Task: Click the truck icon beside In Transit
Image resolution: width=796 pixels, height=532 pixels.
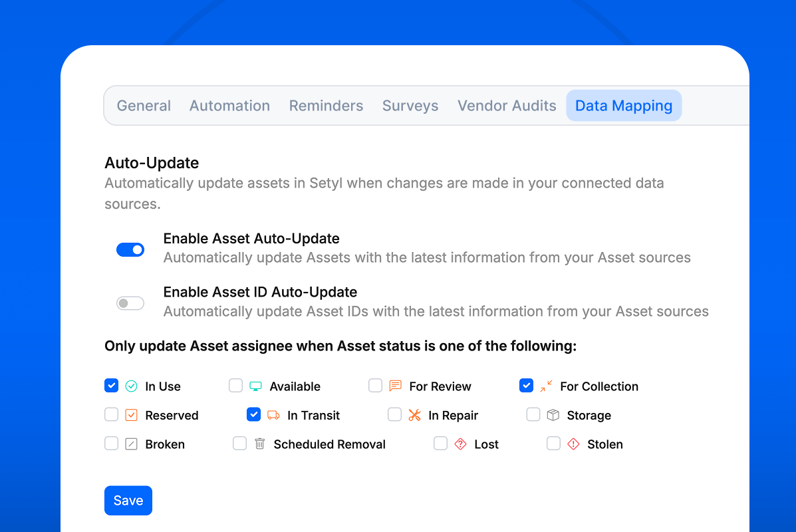Action: coord(273,415)
